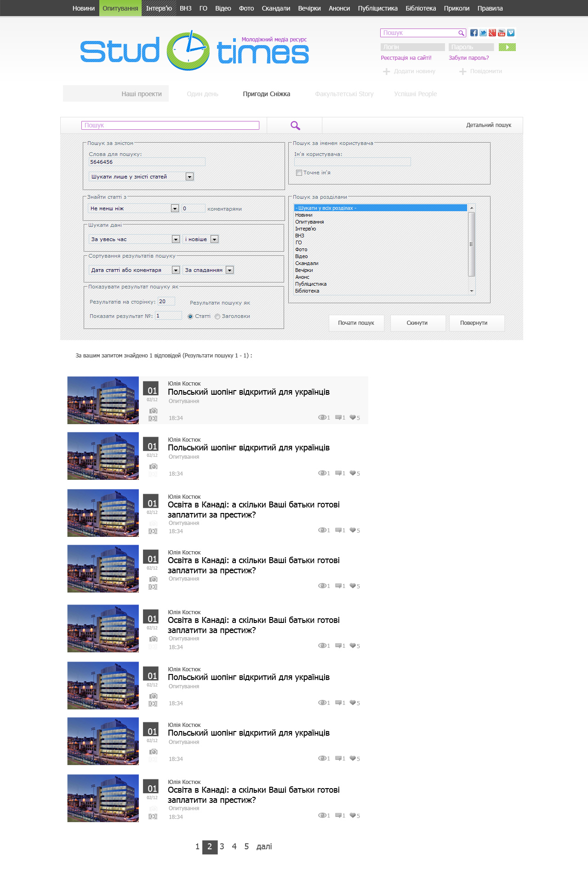Open the Не менш ніж dropdown
The width and height of the screenshot is (588, 870).
(133, 208)
